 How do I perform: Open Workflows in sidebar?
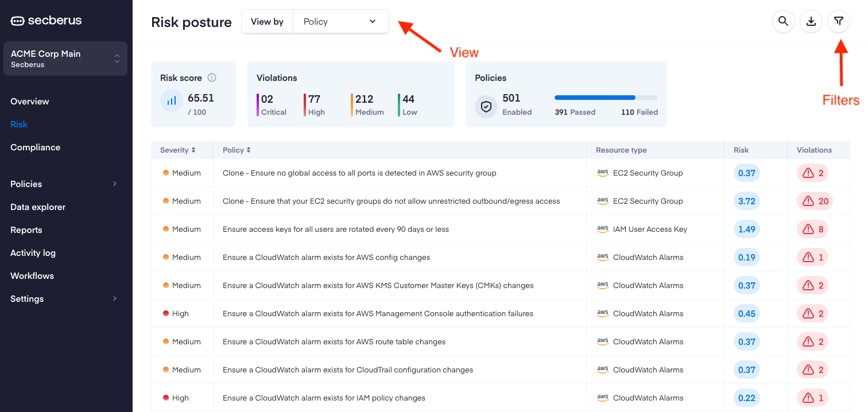coord(32,275)
